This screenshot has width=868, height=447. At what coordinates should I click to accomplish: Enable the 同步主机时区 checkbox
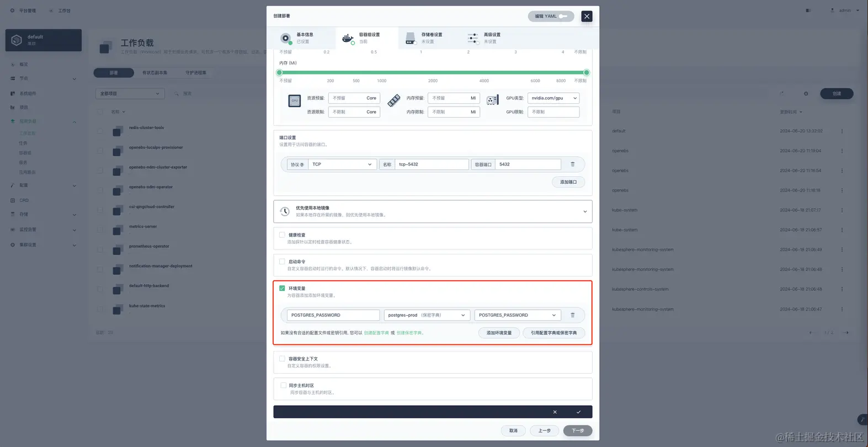(283, 386)
